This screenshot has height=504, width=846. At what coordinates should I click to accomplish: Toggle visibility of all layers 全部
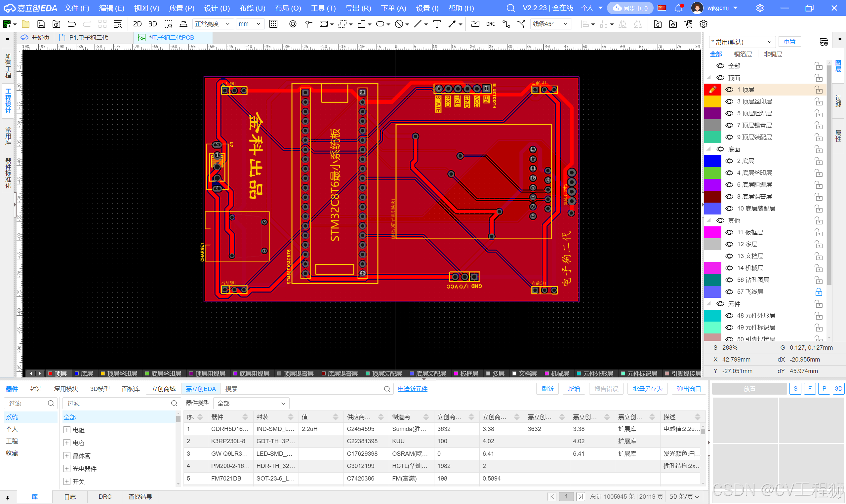pos(720,66)
